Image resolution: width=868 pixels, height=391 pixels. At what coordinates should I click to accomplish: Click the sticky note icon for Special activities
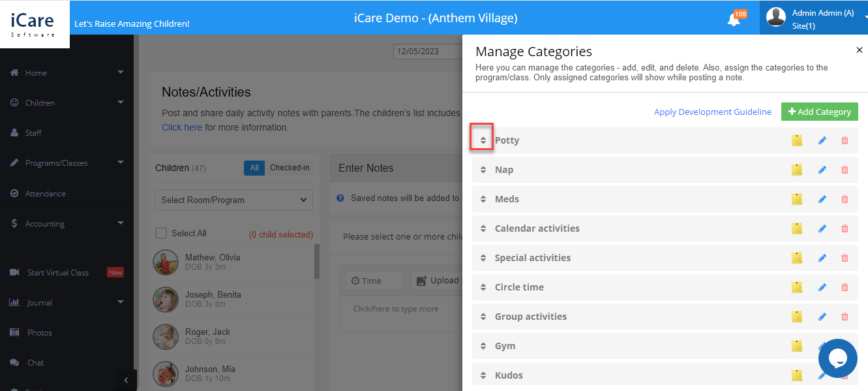796,258
